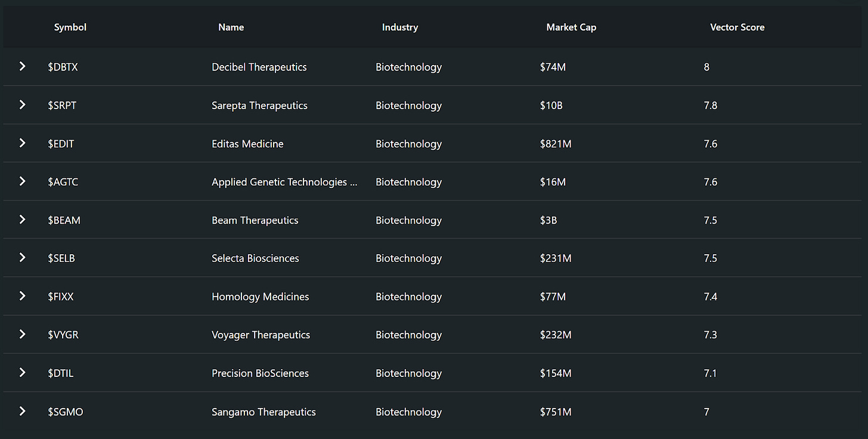868x439 pixels.
Task: Click Sangamo's vector score of 7
Action: pos(706,412)
